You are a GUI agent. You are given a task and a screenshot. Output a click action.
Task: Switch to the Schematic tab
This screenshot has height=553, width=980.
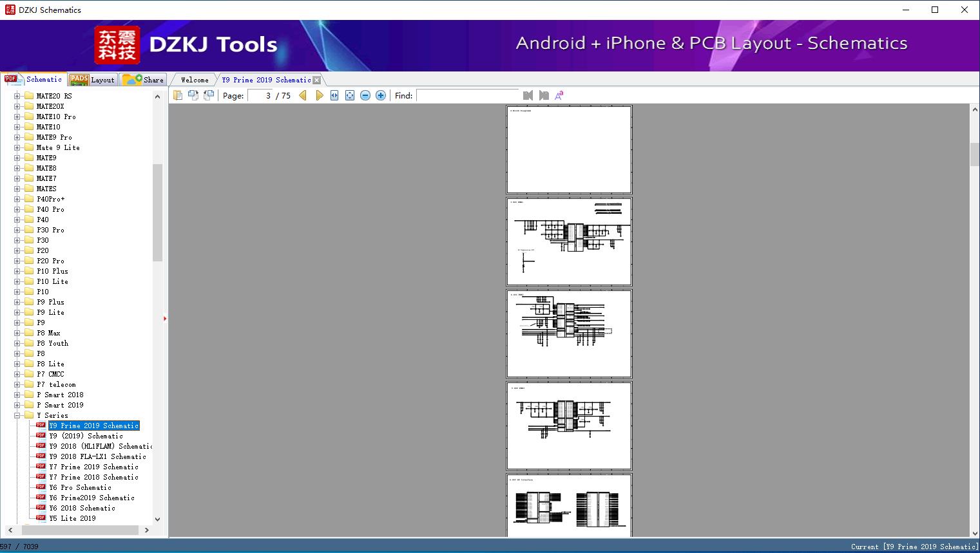34,79
